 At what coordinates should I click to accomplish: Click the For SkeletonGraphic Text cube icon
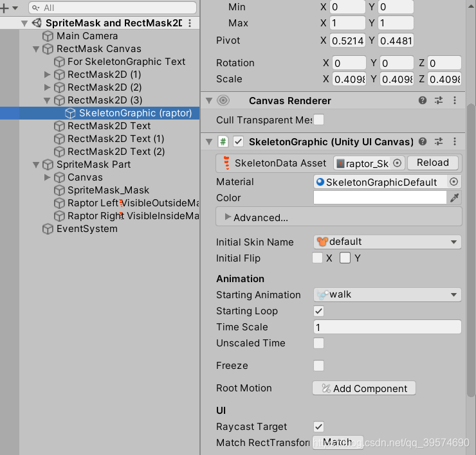point(59,62)
